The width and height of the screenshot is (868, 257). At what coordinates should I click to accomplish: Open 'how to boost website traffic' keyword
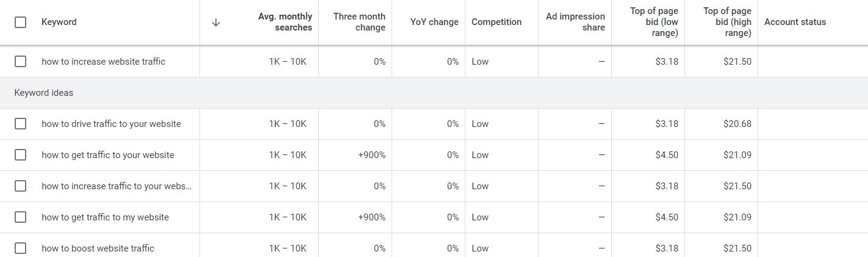click(98, 248)
